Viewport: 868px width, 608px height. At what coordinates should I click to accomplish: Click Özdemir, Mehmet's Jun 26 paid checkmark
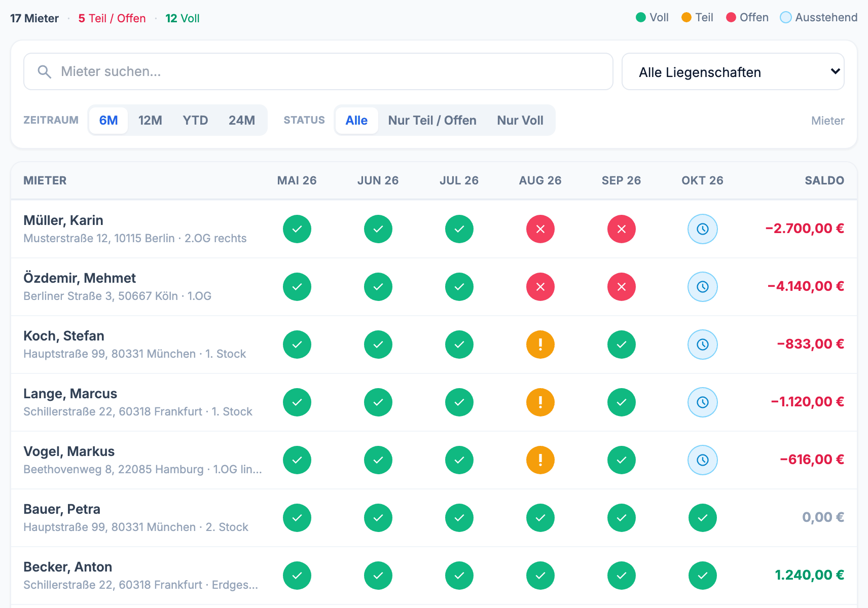[x=378, y=287]
